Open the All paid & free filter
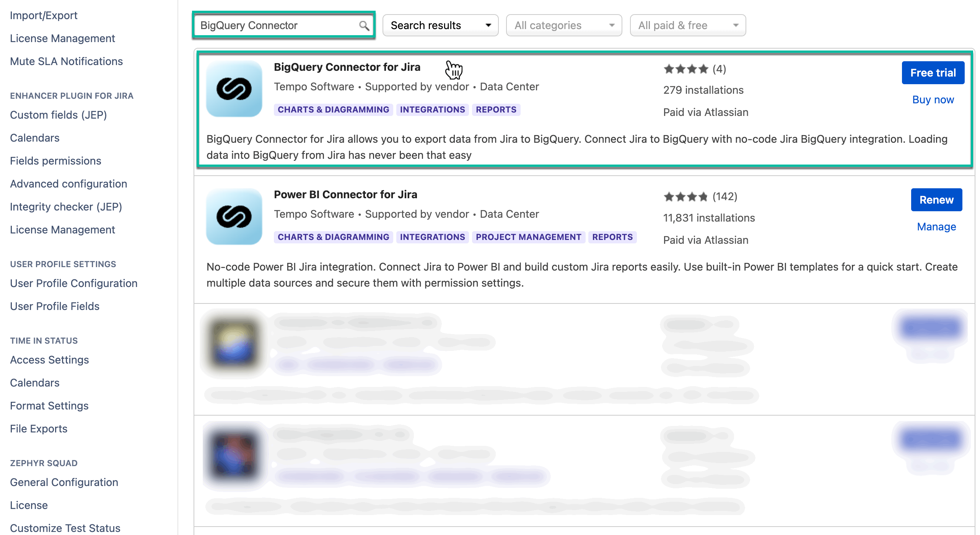This screenshot has height=535, width=980. [688, 25]
